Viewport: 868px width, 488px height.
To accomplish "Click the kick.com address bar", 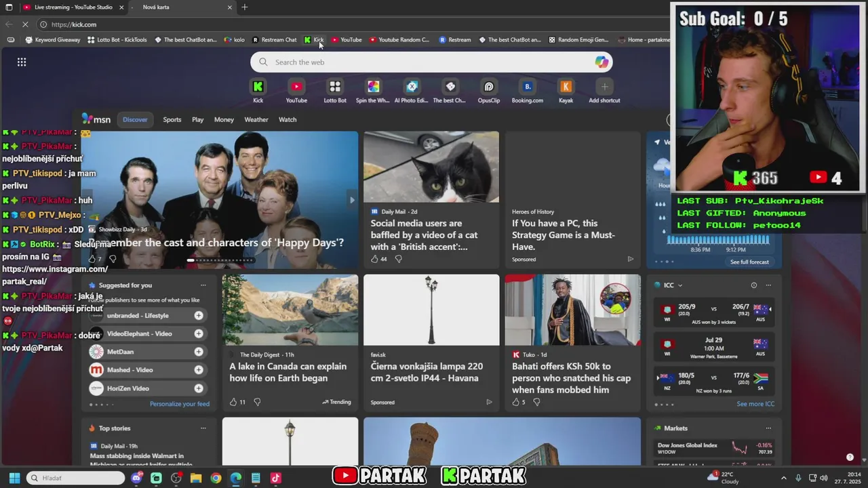I will (353, 24).
